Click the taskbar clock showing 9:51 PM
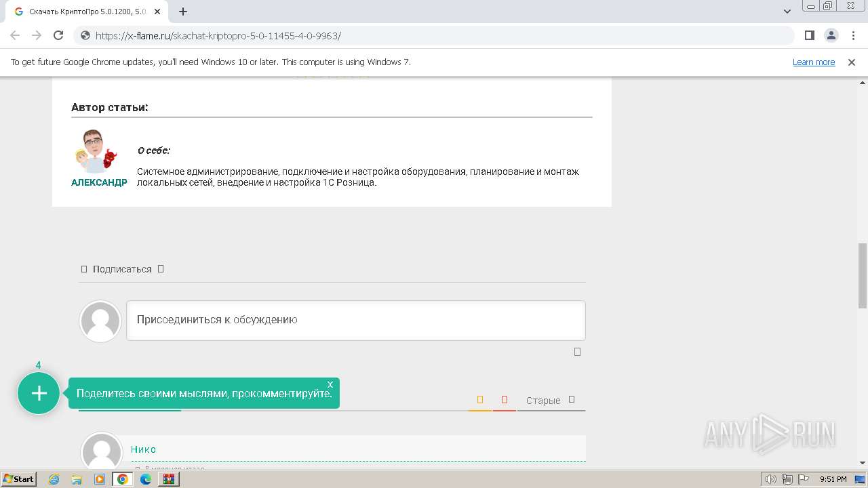Viewport: 868px width, 488px height. [x=833, y=479]
